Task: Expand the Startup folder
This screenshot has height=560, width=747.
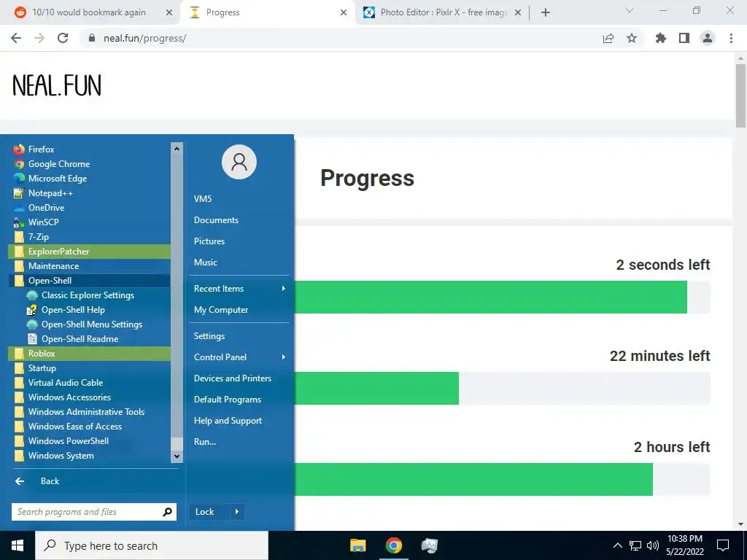Action: coord(89,368)
